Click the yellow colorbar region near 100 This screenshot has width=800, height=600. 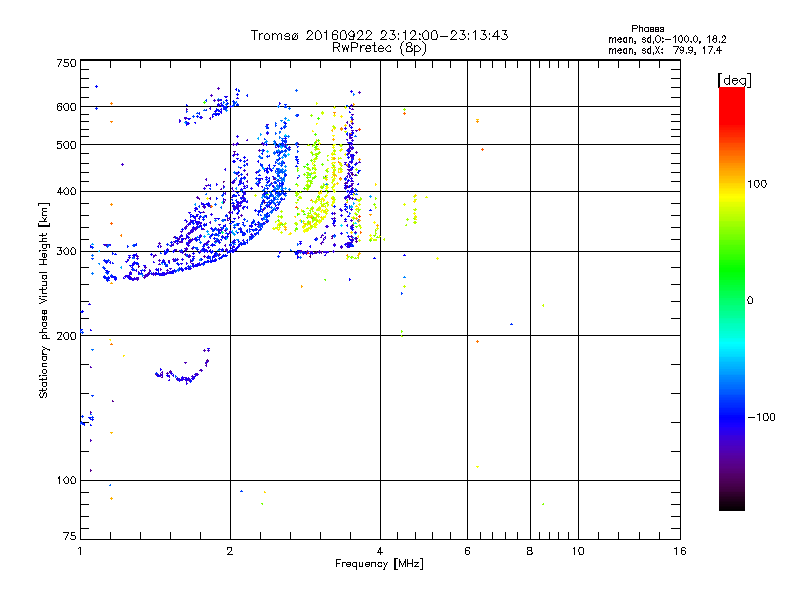tap(731, 185)
